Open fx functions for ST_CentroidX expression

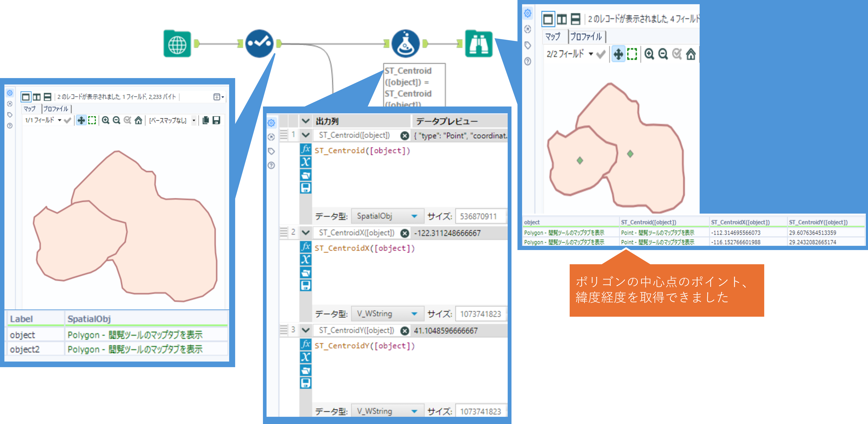point(305,247)
